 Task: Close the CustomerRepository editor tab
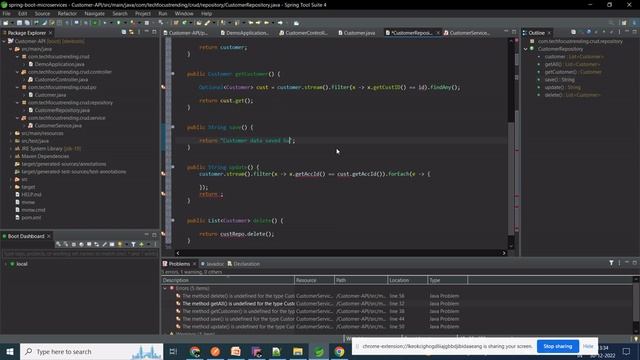(x=438, y=33)
